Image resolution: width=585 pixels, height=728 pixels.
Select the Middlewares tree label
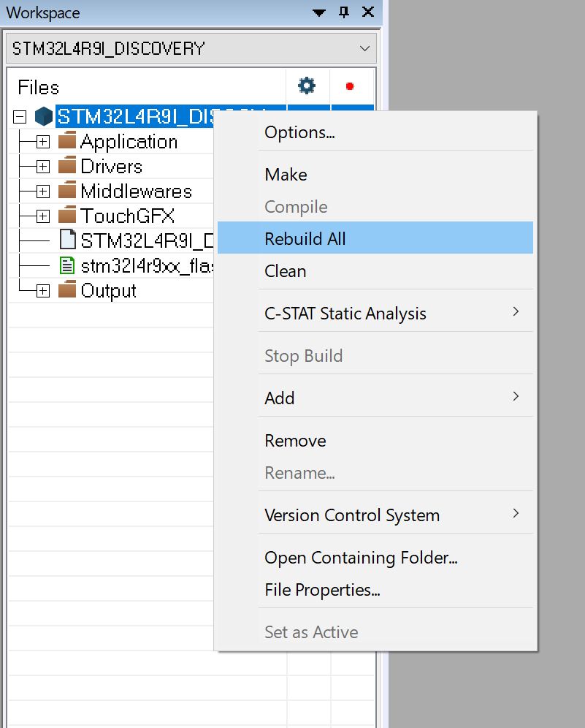pyautogui.click(x=137, y=192)
